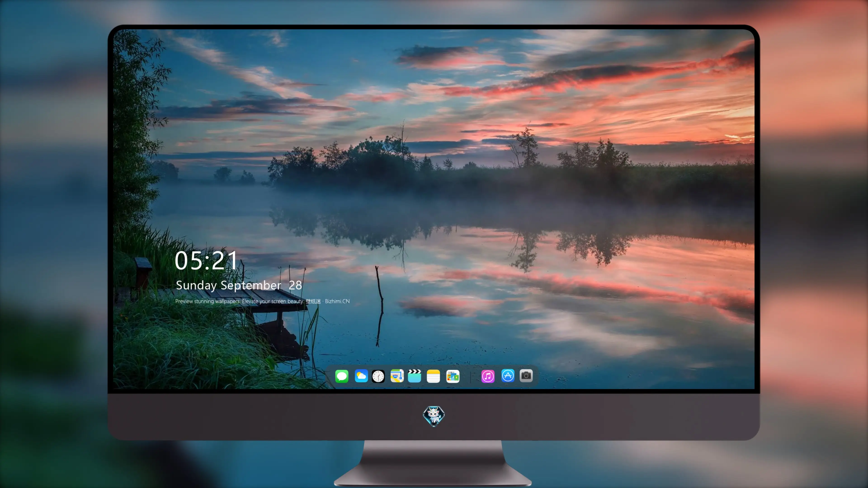Screen dimensions: 868x488
Task: Open the green Messages app in dock
Action: coord(342,376)
